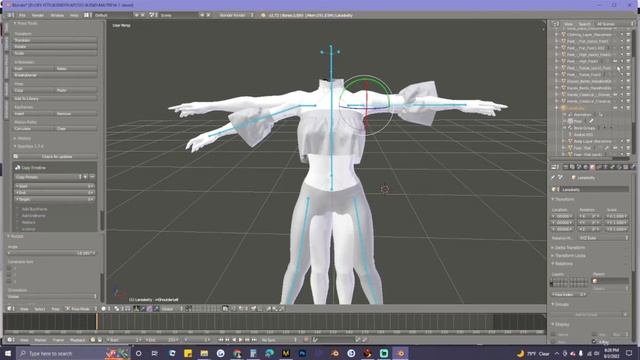Open the Orientation dropdown in Rotate operator panel
Image resolution: width=640 pixels, height=360 pixels.
pyautogui.click(x=52, y=297)
